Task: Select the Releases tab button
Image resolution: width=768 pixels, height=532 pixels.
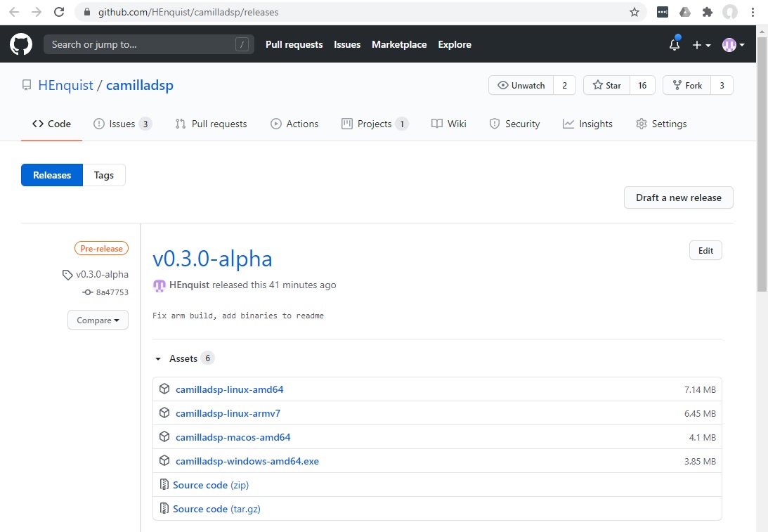Action: [x=52, y=175]
